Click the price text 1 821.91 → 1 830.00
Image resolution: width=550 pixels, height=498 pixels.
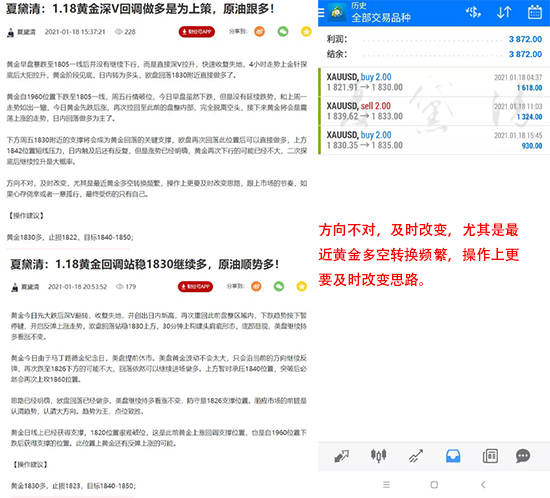(x=365, y=87)
